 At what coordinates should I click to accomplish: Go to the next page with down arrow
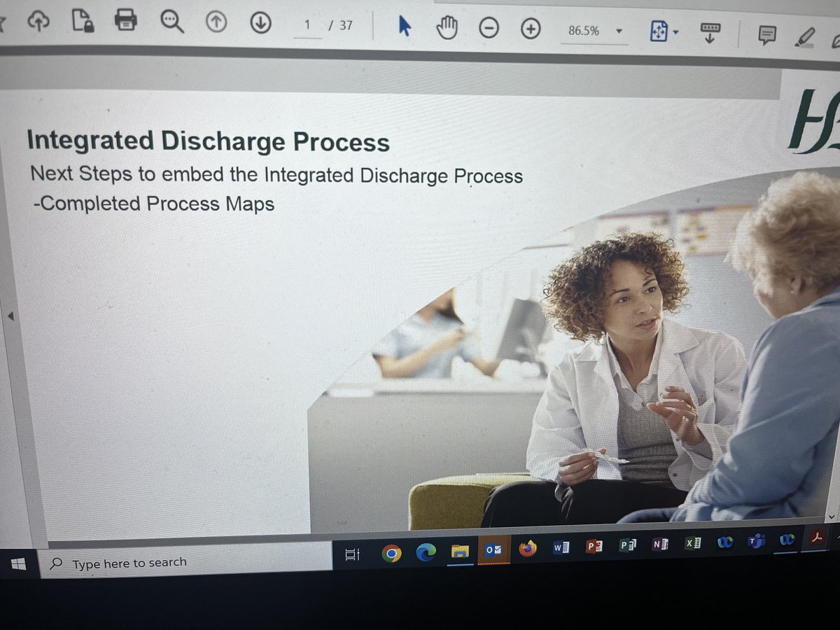coord(260,24)
